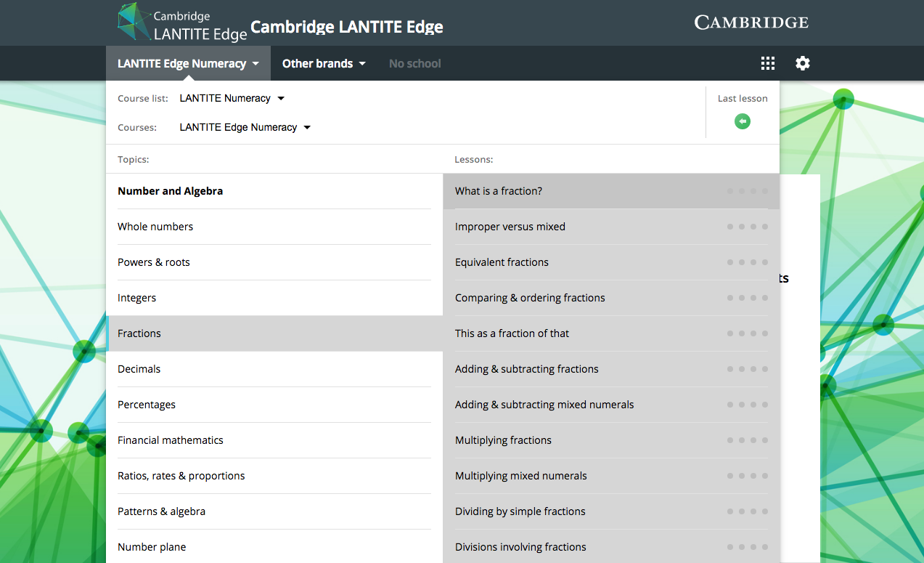Open lesson Equivalent fractions

point(611,262)
